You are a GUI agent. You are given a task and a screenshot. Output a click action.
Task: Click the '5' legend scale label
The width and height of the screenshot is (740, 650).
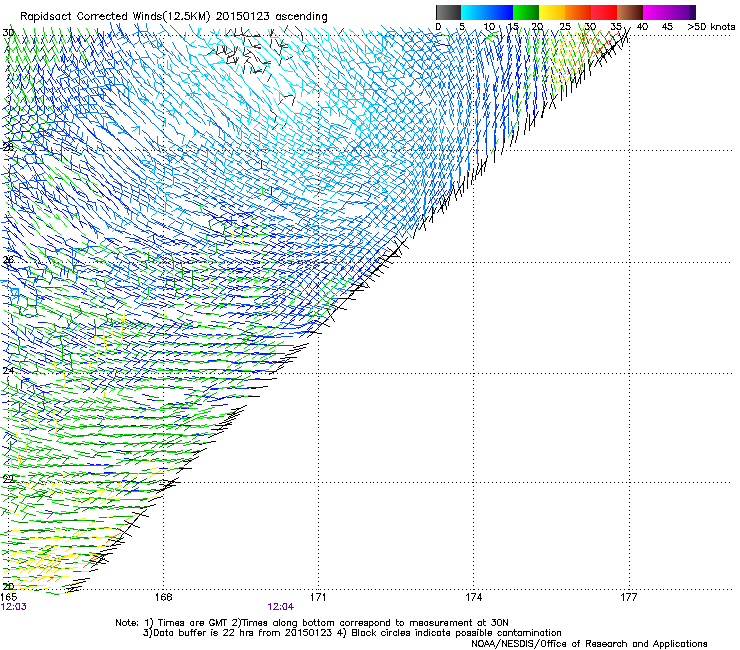click(x=462, y=27)
